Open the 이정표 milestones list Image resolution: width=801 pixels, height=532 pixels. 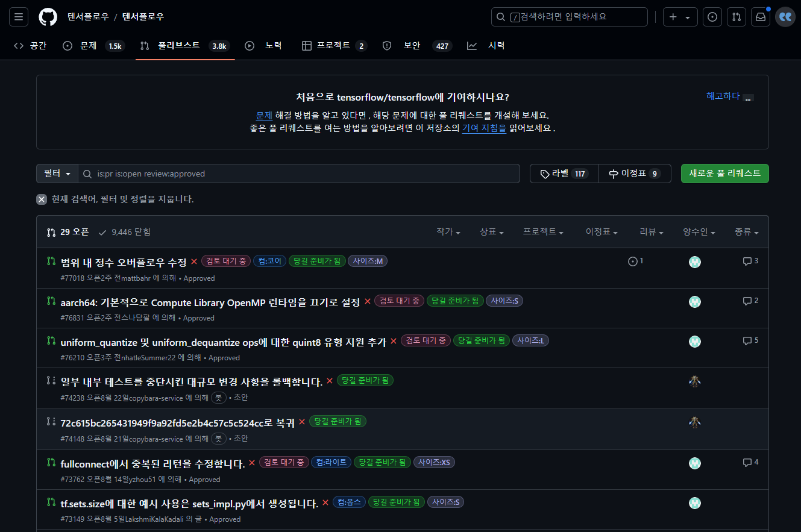635,174
